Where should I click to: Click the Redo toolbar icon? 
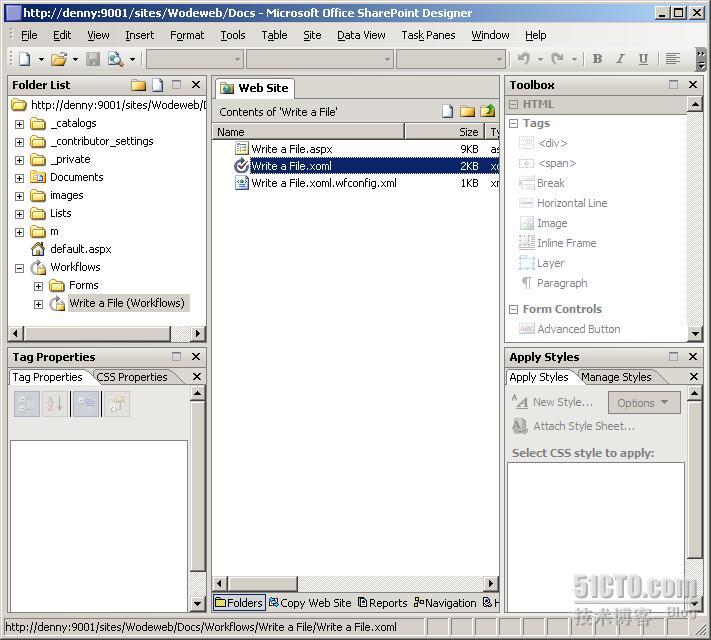point(557,59)
